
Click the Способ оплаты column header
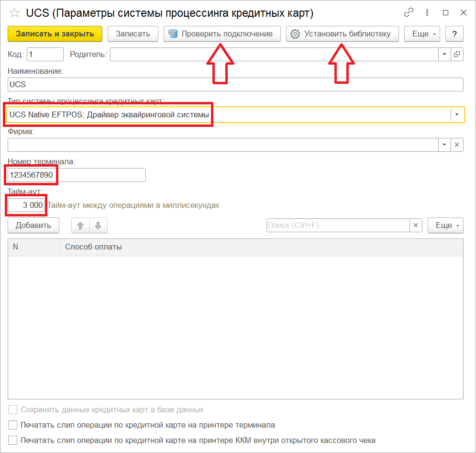[261, 247]
